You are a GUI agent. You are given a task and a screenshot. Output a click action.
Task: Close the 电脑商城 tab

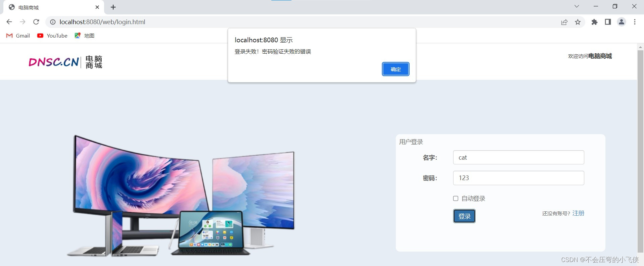[x=97, y=7]
